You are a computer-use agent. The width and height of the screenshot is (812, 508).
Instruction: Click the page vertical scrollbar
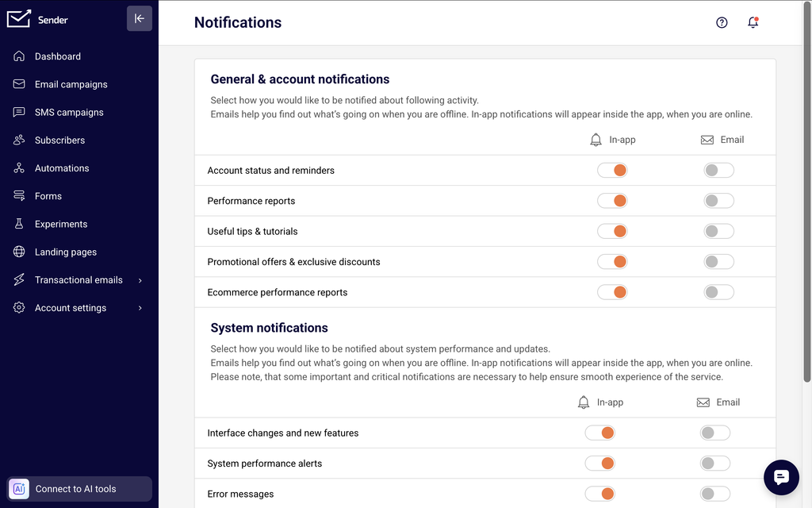(806, 192)
